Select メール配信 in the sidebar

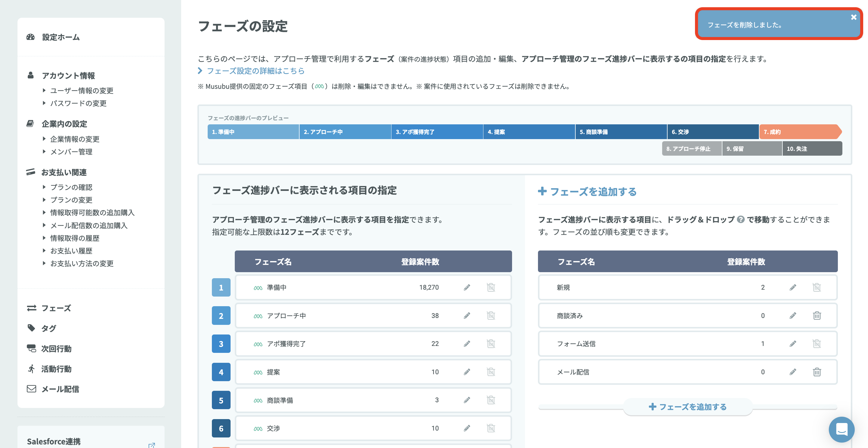pos(60,389)
